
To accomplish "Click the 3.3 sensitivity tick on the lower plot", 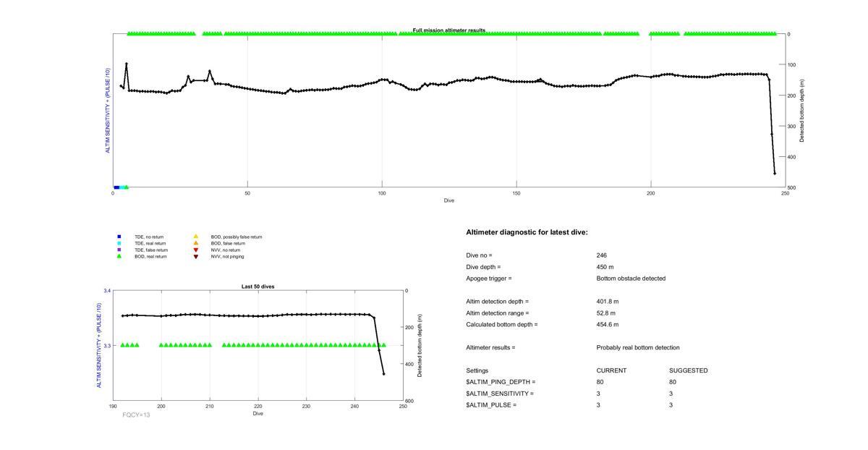I will coord(107,346).
